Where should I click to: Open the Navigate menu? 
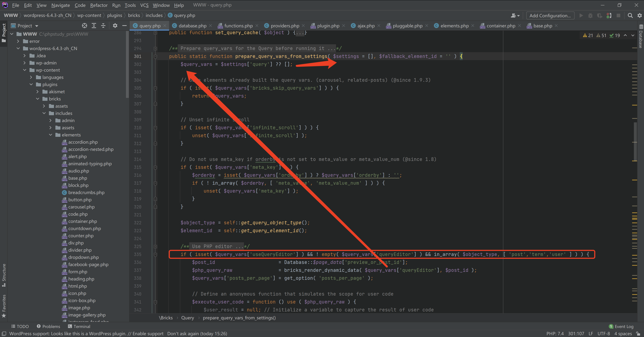tap(60, 5)
